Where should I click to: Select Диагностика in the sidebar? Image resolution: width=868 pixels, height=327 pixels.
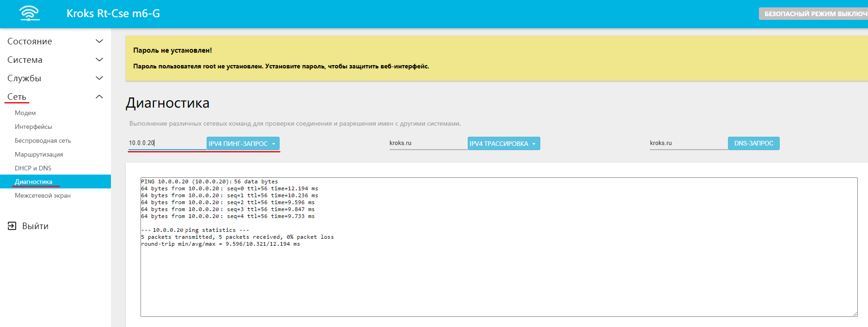(x=33, y=182)
